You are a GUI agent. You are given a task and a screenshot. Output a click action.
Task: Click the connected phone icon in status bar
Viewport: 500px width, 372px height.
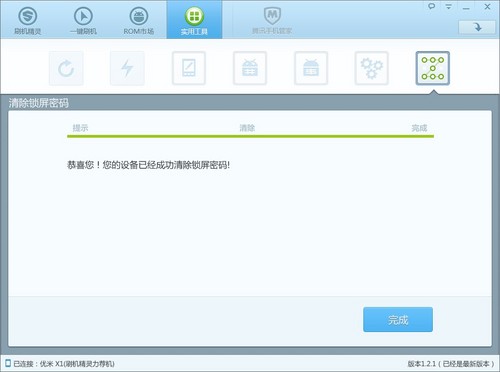(x=8, y=363)
